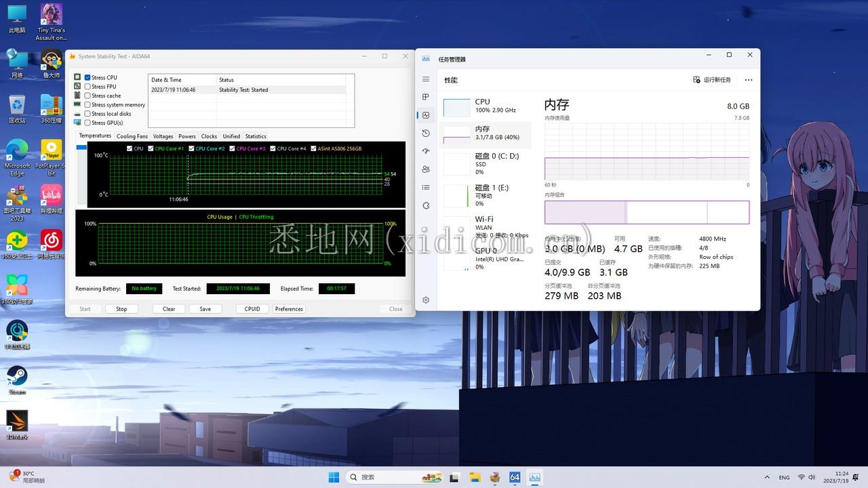Open Services page puzzle icon
Screen dimensions: 868x488
coord(426,205)
